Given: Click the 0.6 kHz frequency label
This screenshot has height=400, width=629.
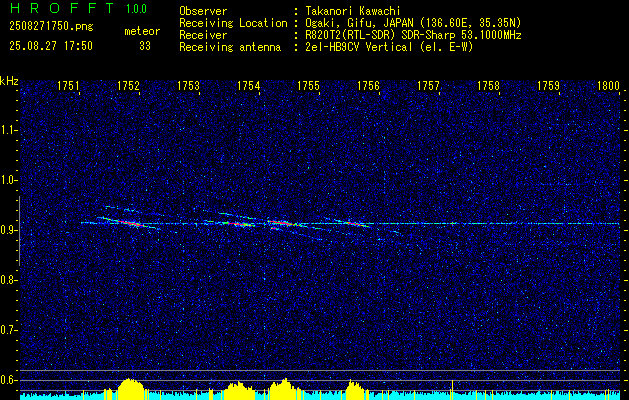Looking at the screenshot, I should coord(8,380).
